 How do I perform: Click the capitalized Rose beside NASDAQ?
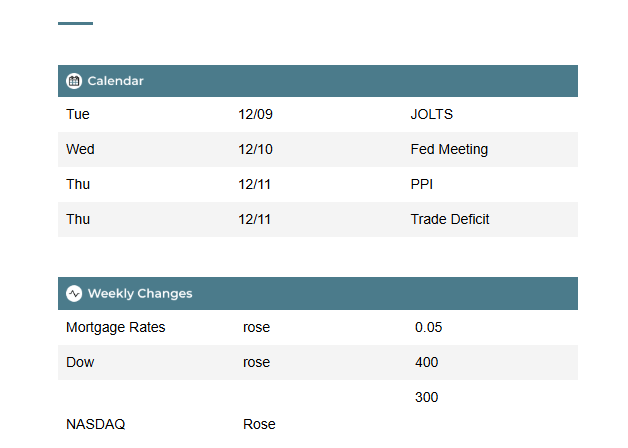click(x=259, y=424)
